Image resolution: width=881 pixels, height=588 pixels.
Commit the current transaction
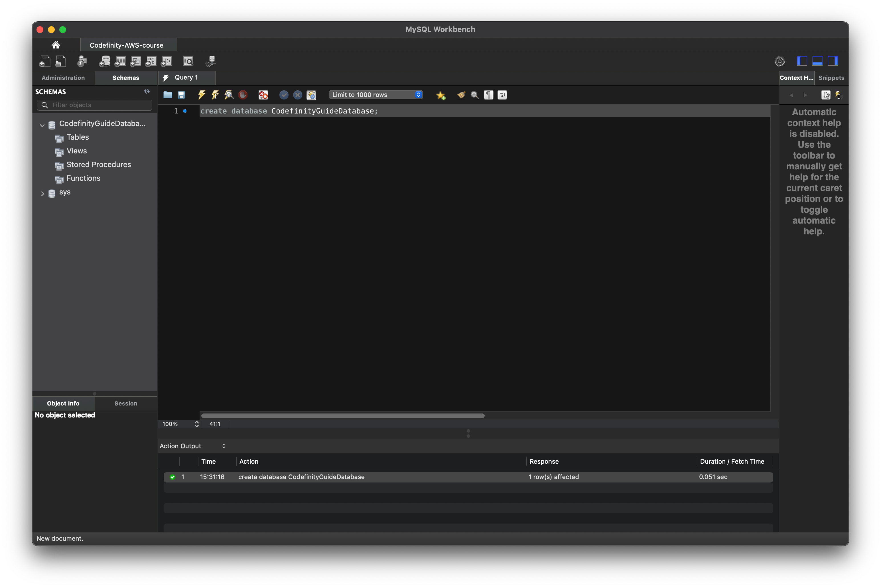coord(284,95)
